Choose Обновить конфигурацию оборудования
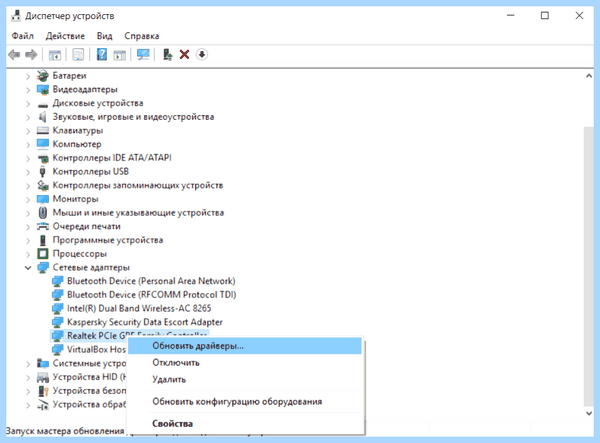This screenshot has height=443, width=600. [x=245, y=402]
